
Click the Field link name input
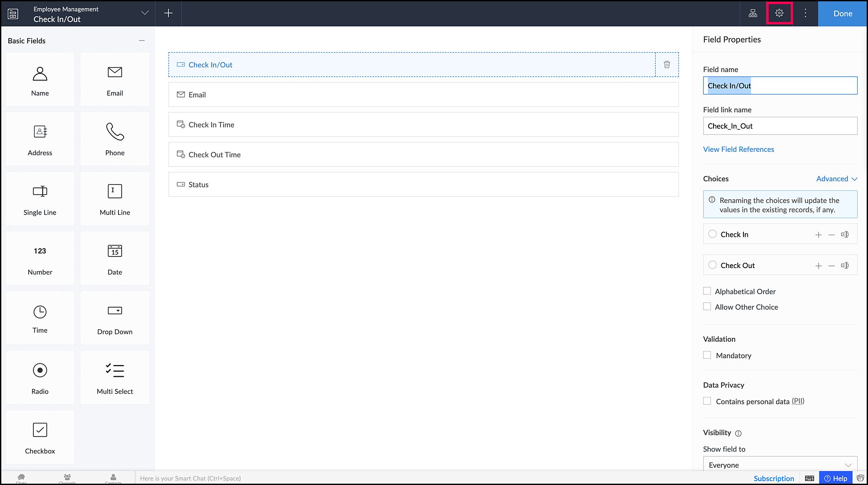(779, 126)
